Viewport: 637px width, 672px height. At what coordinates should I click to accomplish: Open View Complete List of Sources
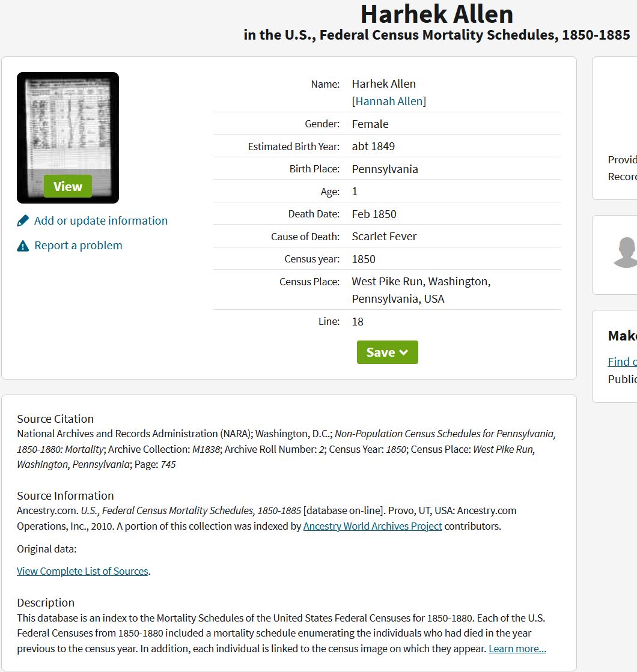(x=82, y=571)
